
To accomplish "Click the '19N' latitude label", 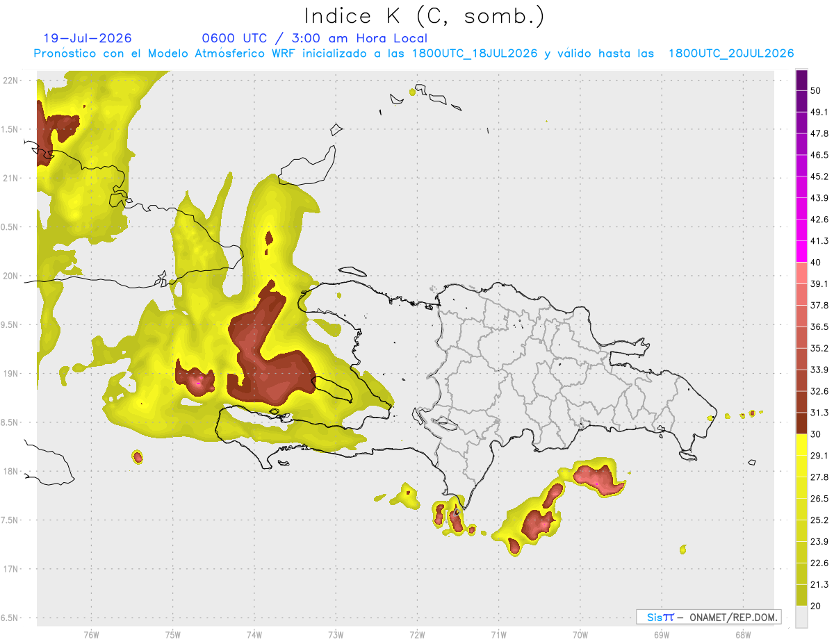I will pyautogui.click(x=10, y=374).
